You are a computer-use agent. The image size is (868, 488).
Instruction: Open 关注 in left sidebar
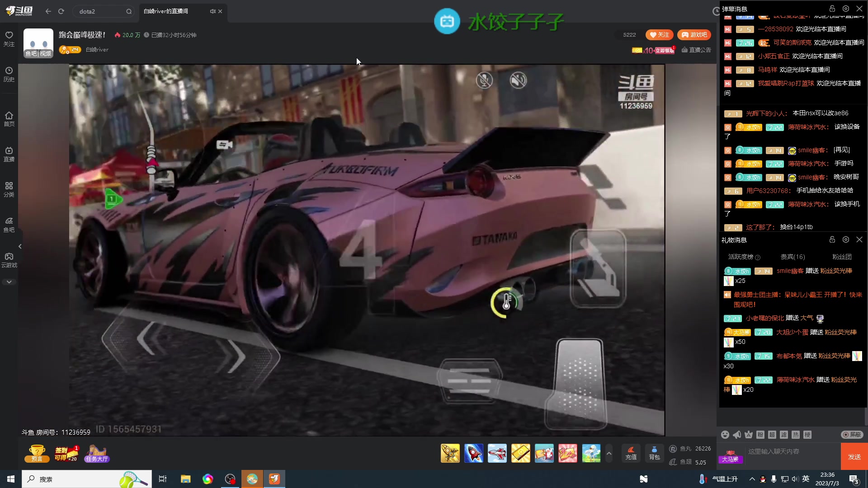click(9, 39)
